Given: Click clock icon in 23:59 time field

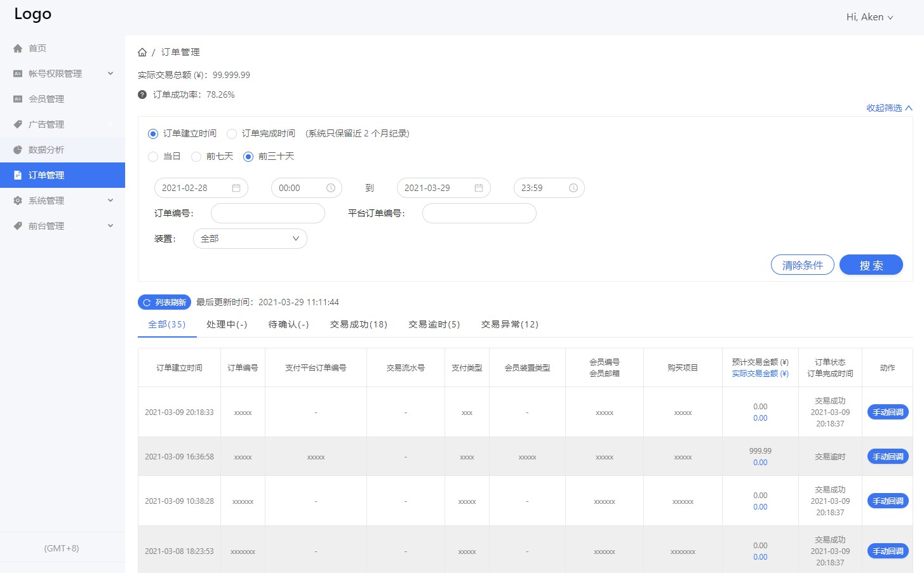Looking at the screenshot, I should click(573, 188).
